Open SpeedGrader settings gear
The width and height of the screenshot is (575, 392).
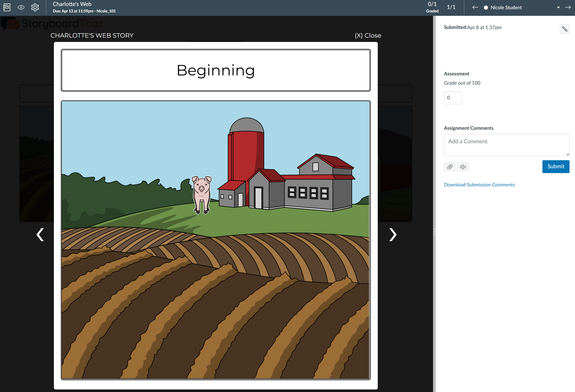[x=35, y=7]
